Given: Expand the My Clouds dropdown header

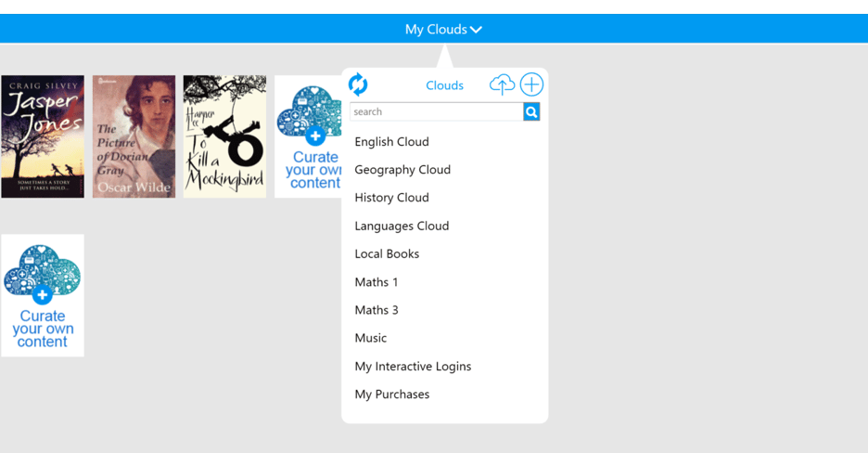Looking at the screenshot, I should (443, 30).
